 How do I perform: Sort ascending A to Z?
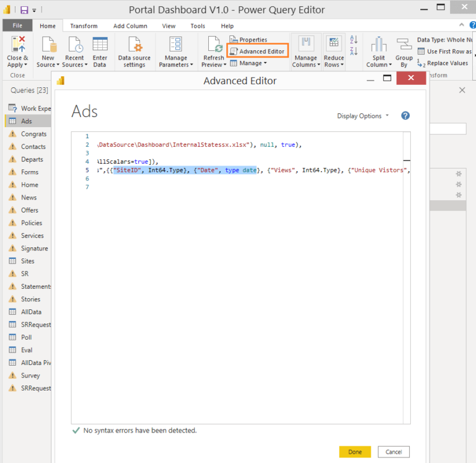tap(354, 39)
